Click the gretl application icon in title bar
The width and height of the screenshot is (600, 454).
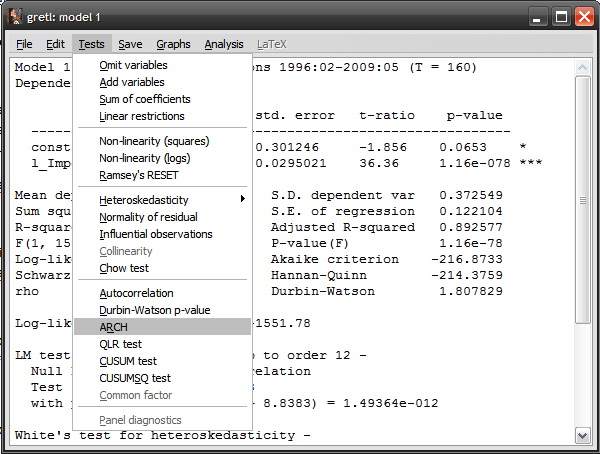click(x=14, y=17)
